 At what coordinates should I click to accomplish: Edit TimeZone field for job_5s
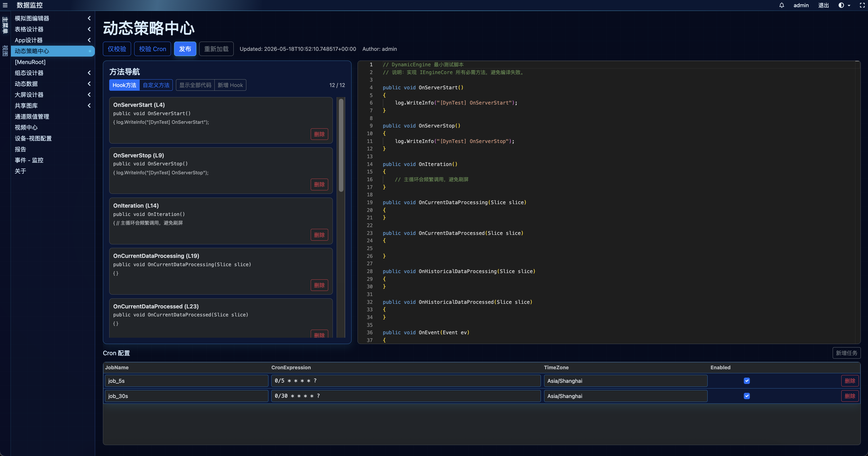625,380
